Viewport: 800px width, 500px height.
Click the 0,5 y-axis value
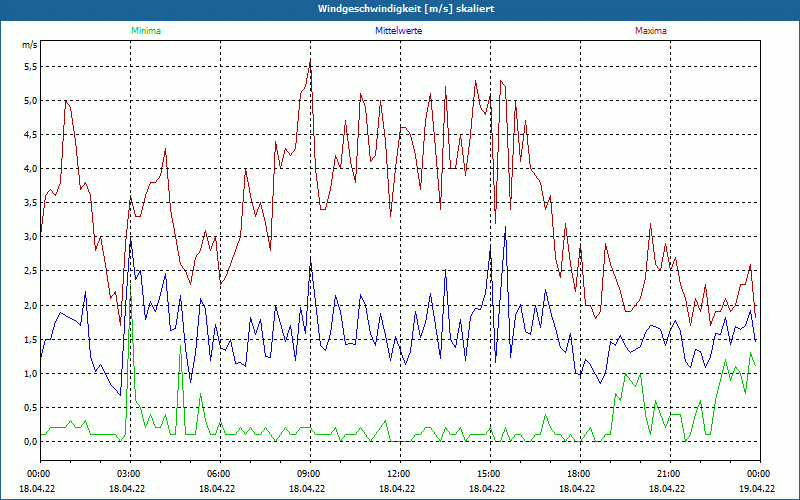(31, 408)
